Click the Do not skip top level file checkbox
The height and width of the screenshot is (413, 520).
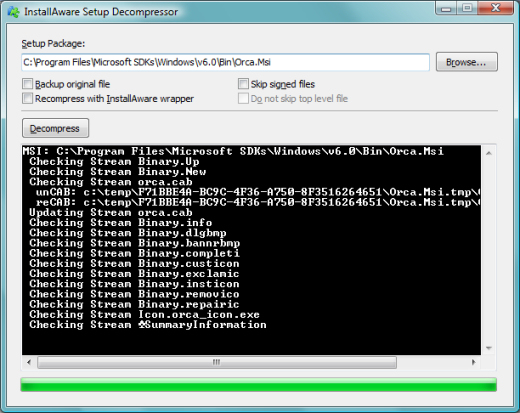click(x=243, y=99)
